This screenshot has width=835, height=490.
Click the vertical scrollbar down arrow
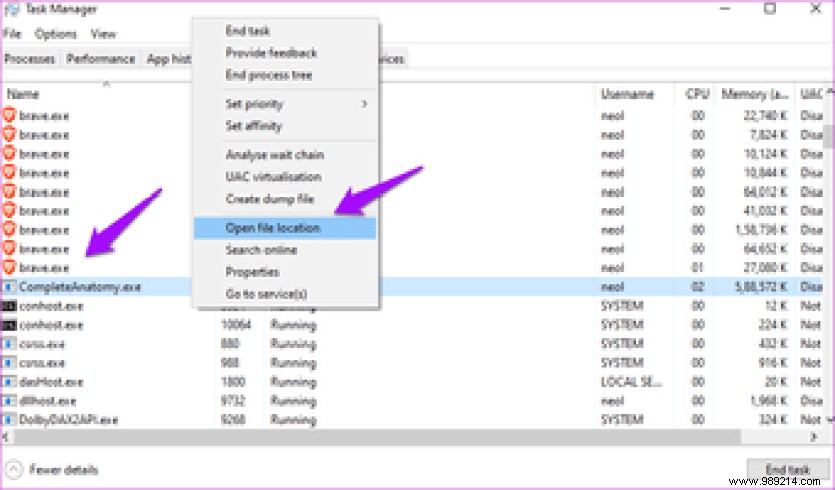tap(830, 420)
